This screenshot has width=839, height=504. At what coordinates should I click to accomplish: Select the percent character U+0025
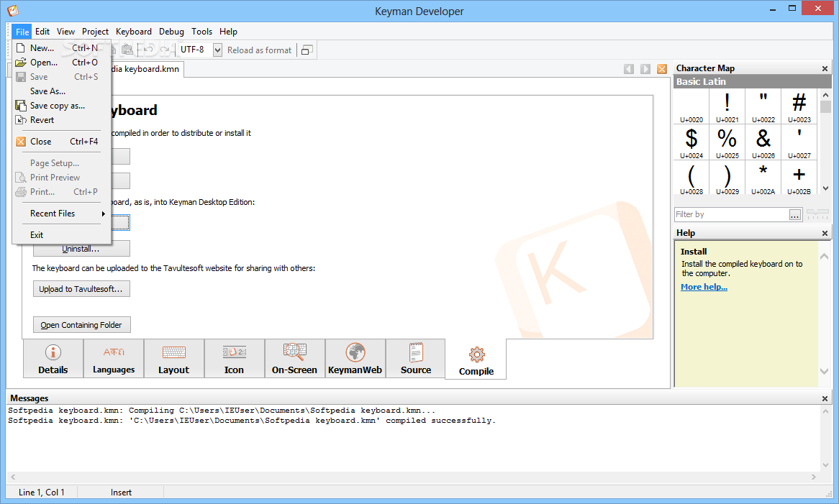pos(727,142)
